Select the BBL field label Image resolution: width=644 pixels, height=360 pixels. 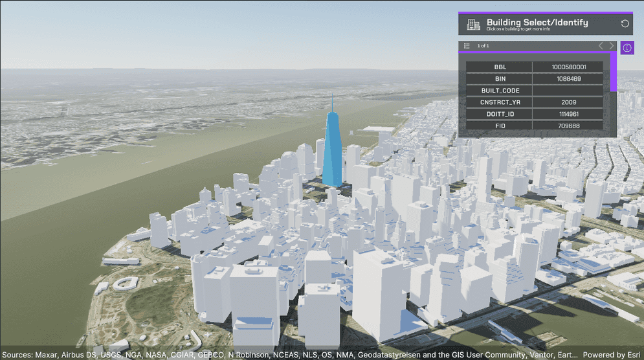[x=500, y=67]
